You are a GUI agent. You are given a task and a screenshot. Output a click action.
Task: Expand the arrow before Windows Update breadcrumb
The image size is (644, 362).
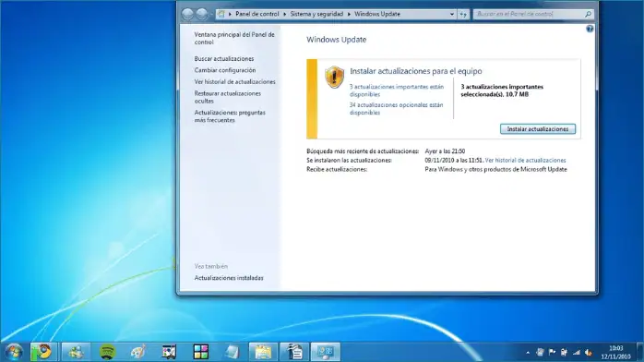pyautogui.click(x=349, y=14)
